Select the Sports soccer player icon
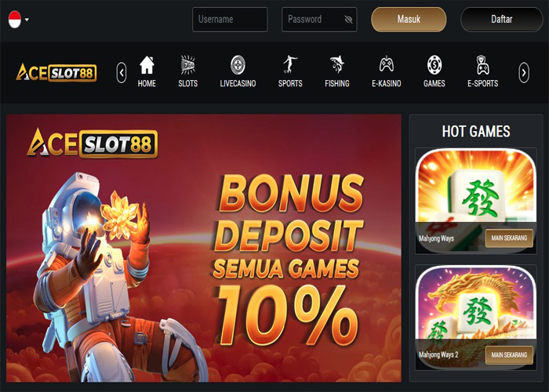This screenshot has width=549, height=392. pos(290,64)
